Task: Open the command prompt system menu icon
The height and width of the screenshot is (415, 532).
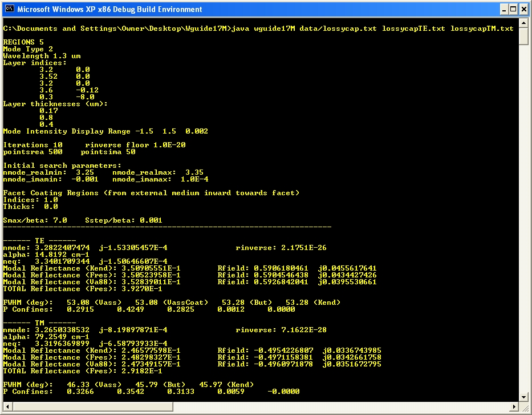Action: [9, 9]
